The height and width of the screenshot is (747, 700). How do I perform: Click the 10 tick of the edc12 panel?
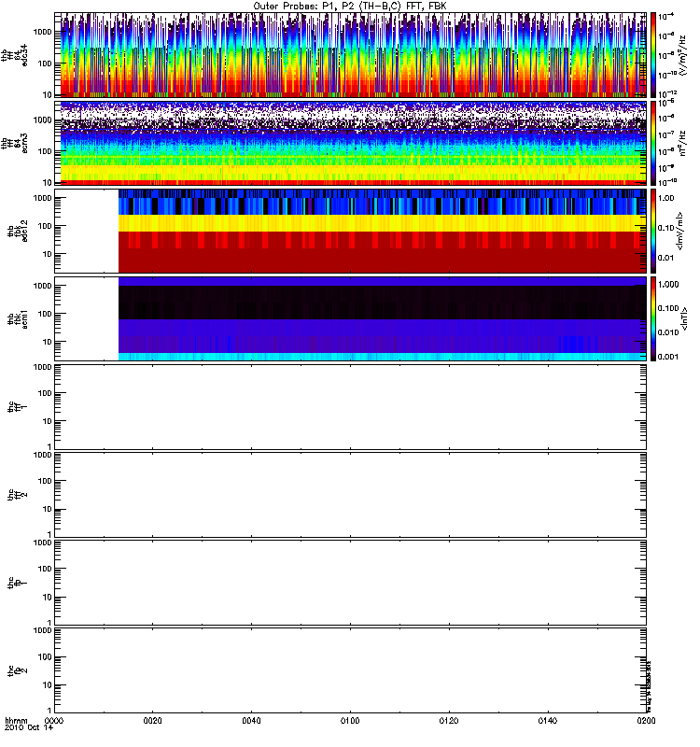point(48,254)
